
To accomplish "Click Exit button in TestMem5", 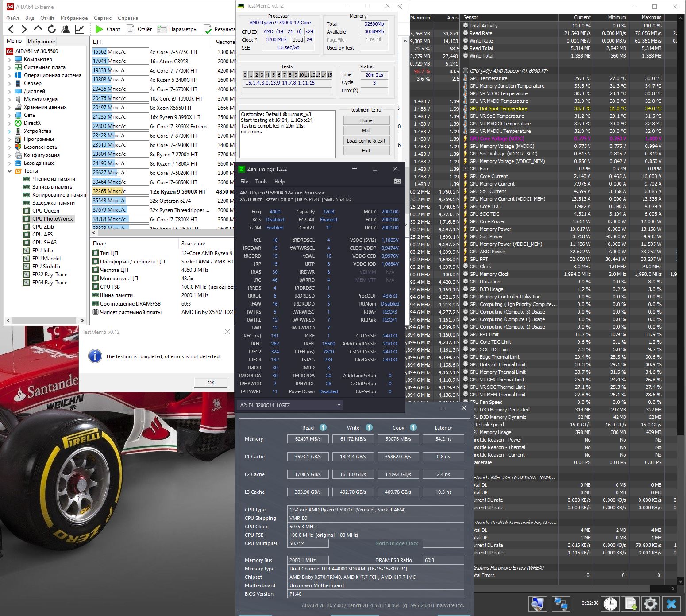I will (366, 151).
